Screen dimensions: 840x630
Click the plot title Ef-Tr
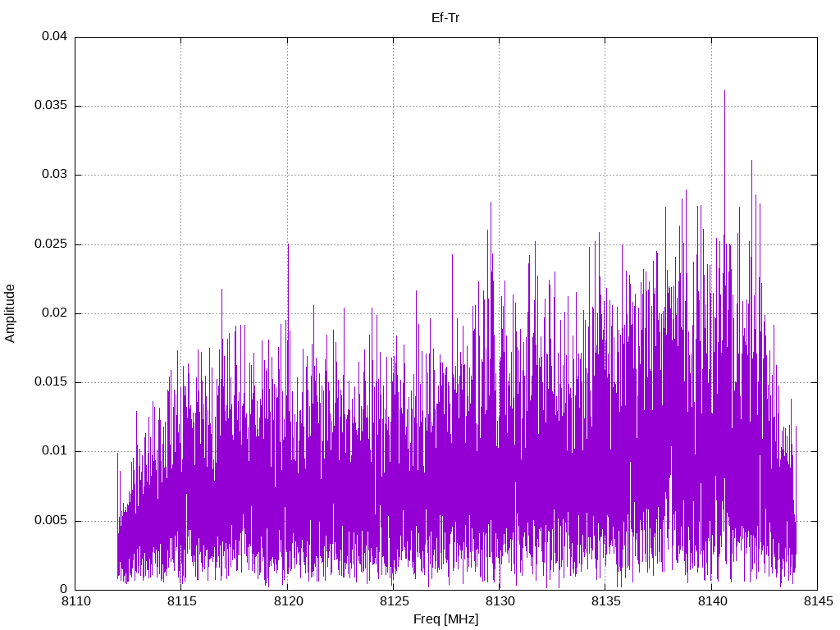445,18
